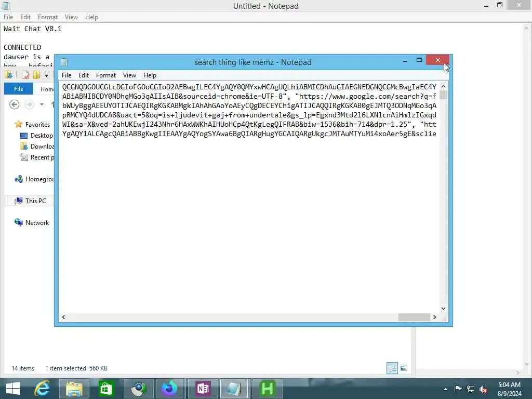This screenshot has height=399, width=532.
Task: Click Properties icon in Explorer quick access toolbar
Action: coord(25,75)
